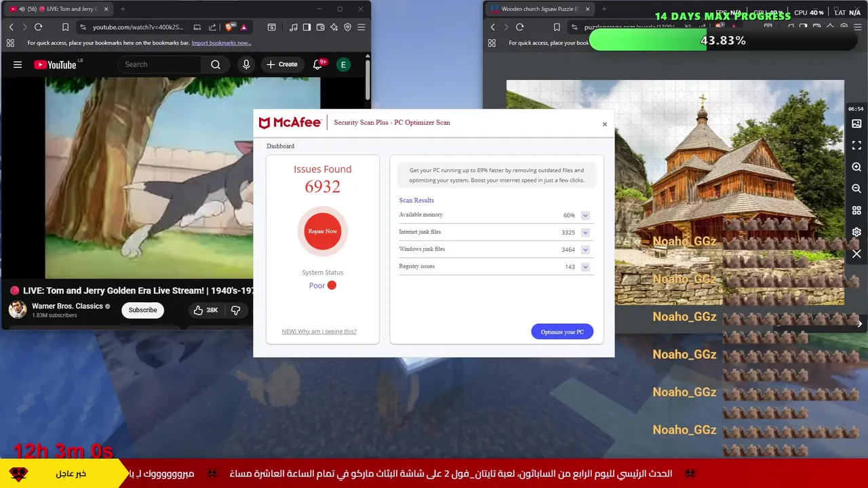This screenshot has width=868, height=488.
Task: Click the Repair Now red button
Action: coord(323,231)
